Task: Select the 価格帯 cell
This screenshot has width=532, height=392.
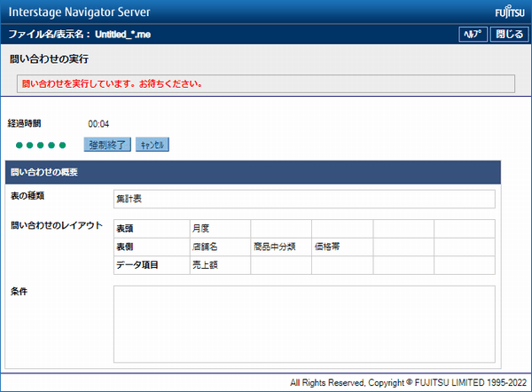Action: (x=342, y=247)
